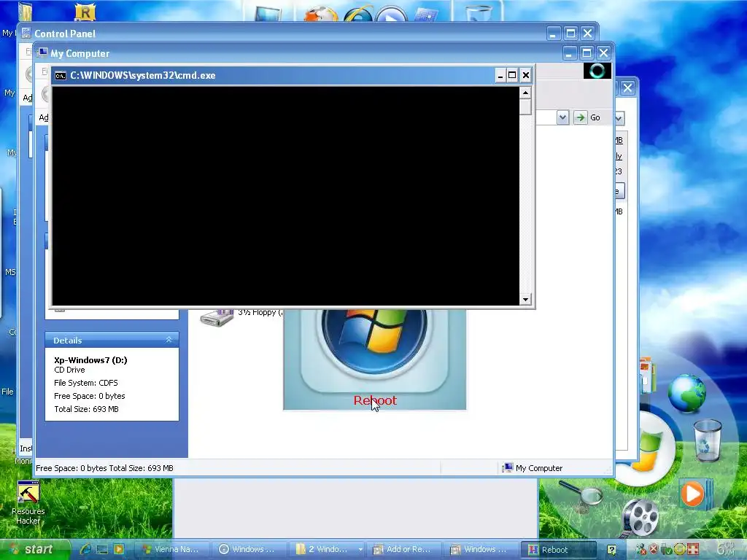Image resolution: width=747 pixels, height=560 pixels.
Task: Click Windows... taskbar button next to Reboot
Action: click(481, 549)
